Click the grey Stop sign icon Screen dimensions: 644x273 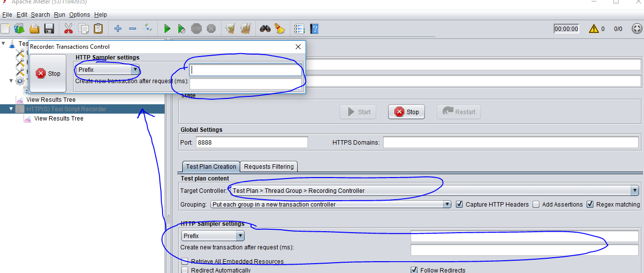[196, 29]
